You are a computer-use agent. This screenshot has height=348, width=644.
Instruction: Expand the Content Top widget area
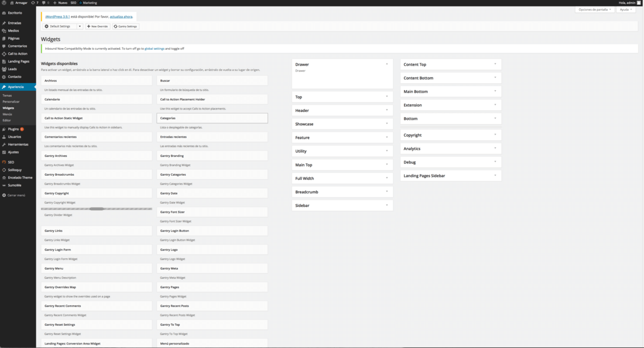coord(495,64)
